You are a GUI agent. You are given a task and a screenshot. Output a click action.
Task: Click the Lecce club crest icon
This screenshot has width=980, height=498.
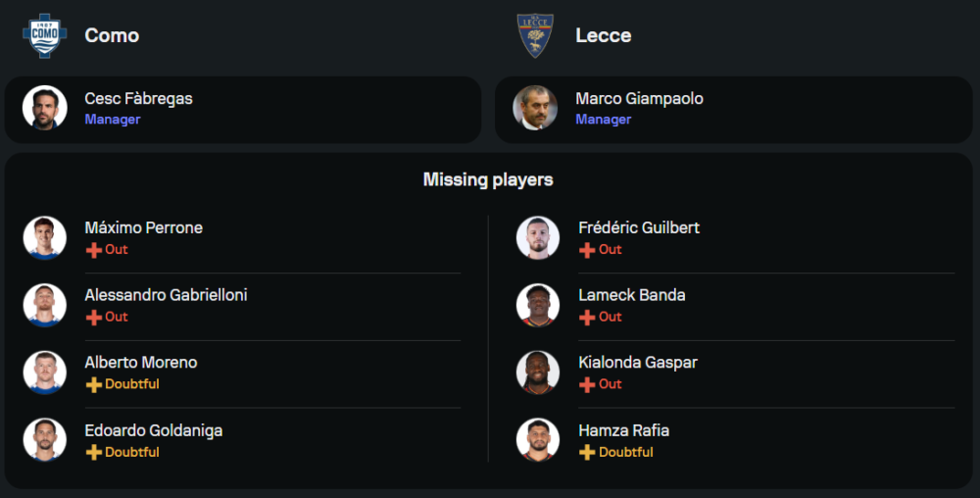tap(535, 35)
